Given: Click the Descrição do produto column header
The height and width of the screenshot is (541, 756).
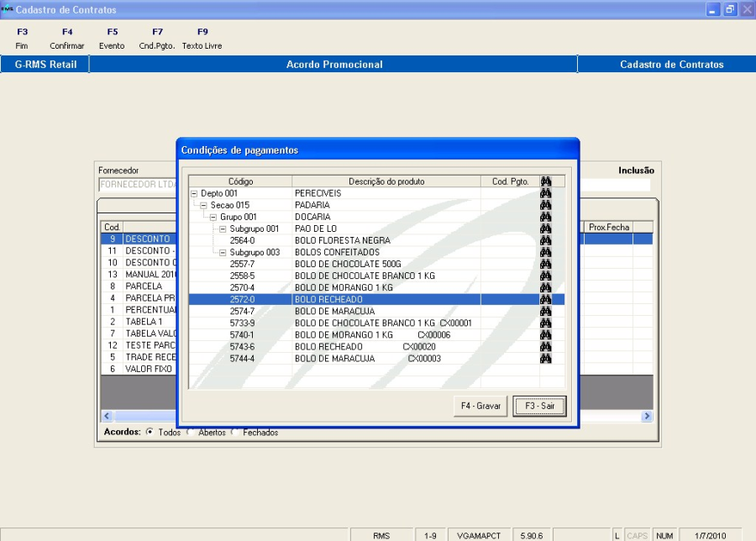Looking at the screenshot, I should click(386, 181).
